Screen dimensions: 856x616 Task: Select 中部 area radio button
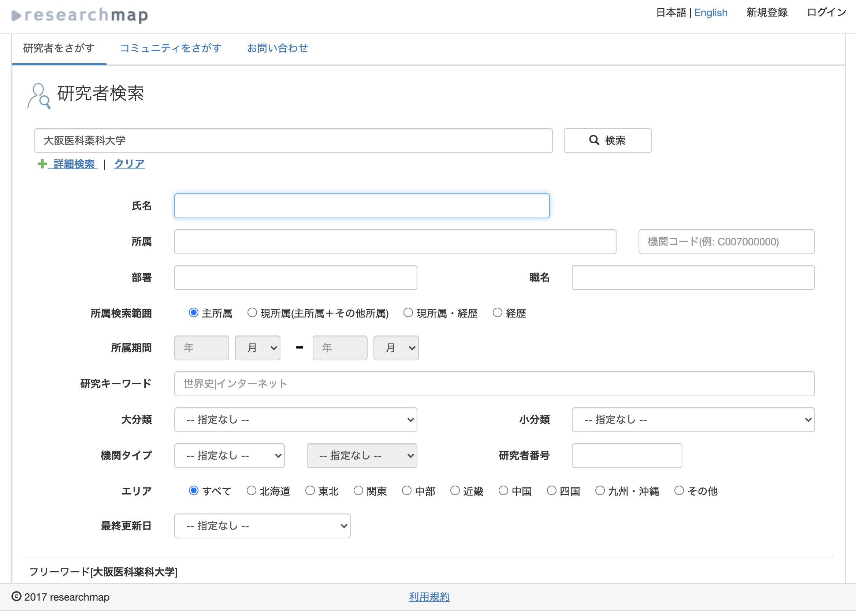[x=406, y=490]
